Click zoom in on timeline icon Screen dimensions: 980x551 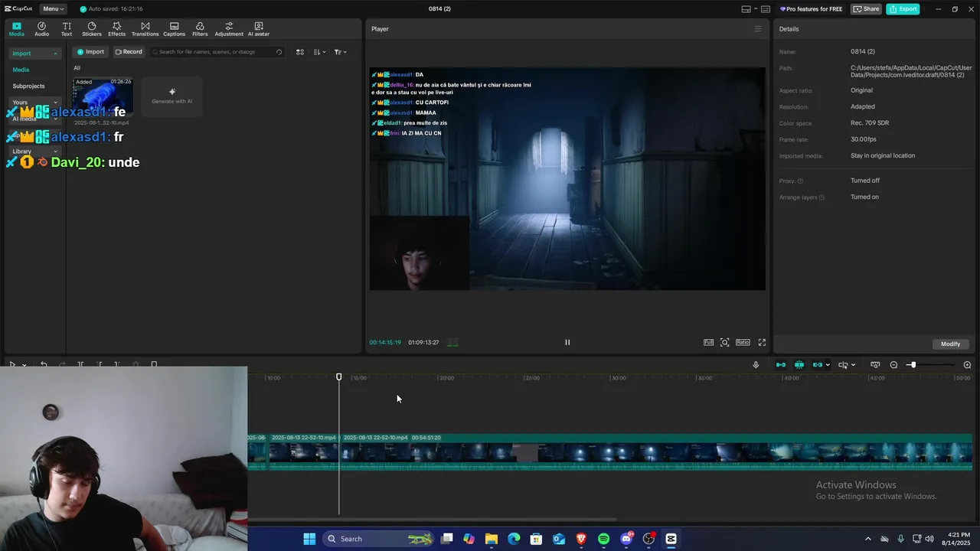click(x=967, y=365)
